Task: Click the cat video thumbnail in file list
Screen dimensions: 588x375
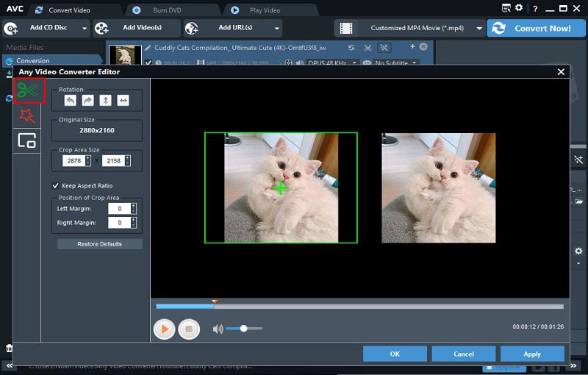Action: [125, 55]
